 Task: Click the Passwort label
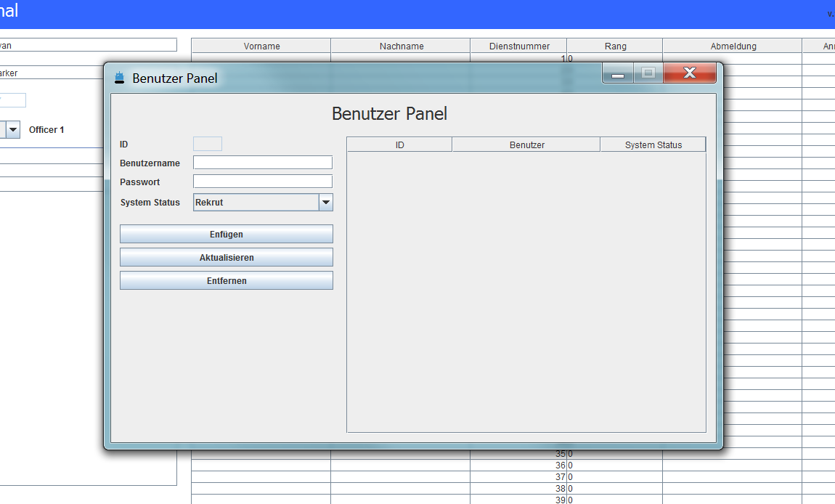pyautogui.click(x=139, y=182)
